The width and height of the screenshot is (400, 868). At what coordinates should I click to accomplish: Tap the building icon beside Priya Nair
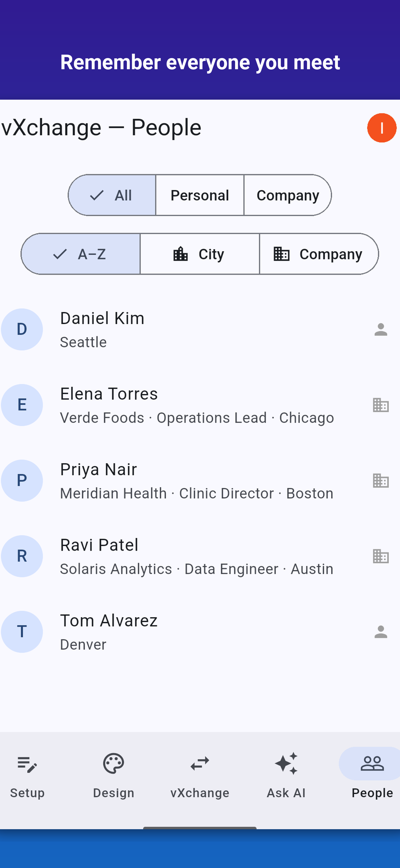tap(381, 481)
